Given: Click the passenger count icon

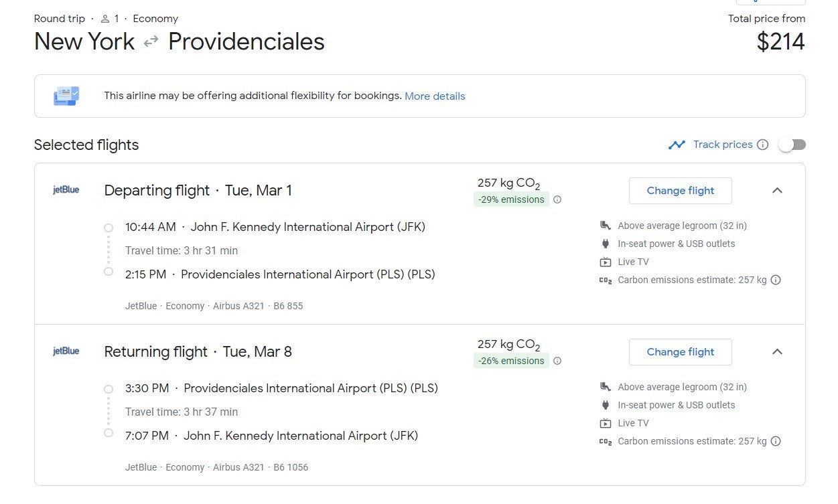Looking at the screenshot, I should click(x=105, y=19).
